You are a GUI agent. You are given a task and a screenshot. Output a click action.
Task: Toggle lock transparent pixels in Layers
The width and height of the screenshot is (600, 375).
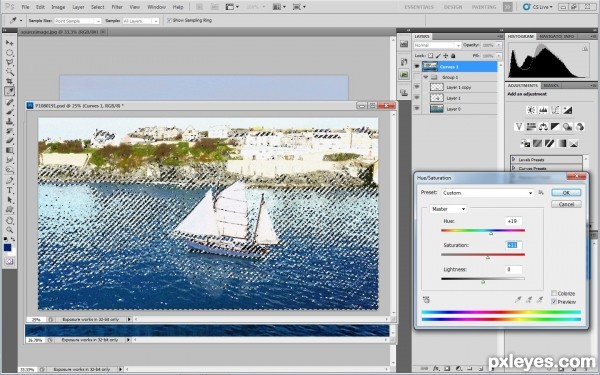tap(430, 56)
